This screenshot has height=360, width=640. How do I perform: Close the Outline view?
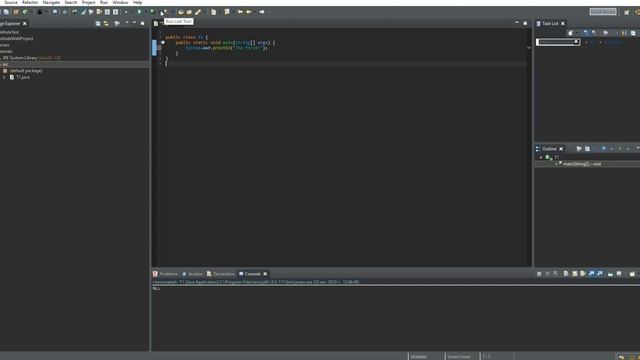tap(561, 149)
